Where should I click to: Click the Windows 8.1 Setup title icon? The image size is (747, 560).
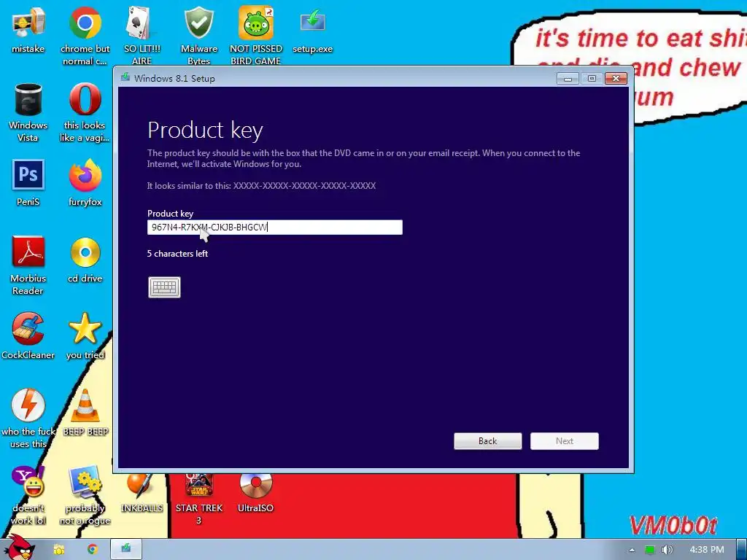tap(125, 77)
